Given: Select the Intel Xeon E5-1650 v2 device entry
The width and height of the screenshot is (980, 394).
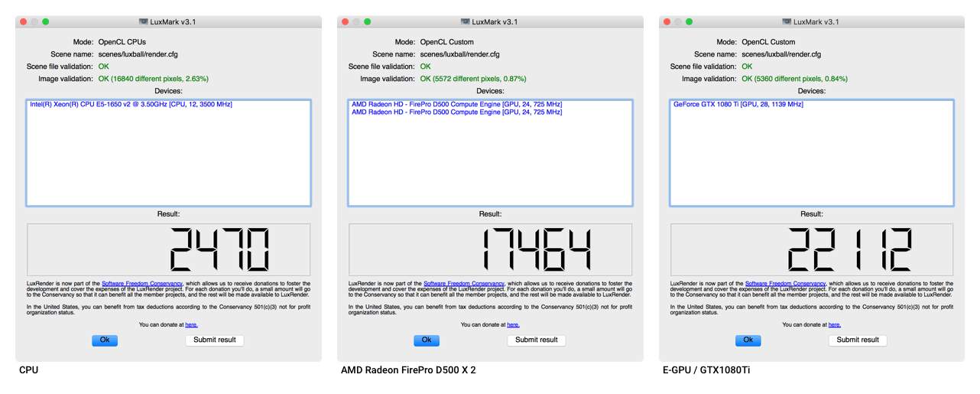Looking at the screenshot, I should pos(131,104).
